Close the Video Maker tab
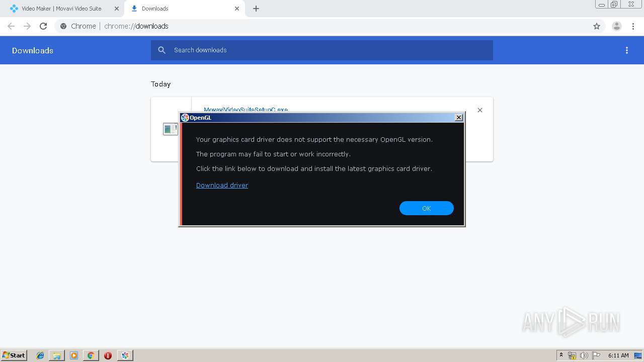The image size is (644, 362). [117, 9]
